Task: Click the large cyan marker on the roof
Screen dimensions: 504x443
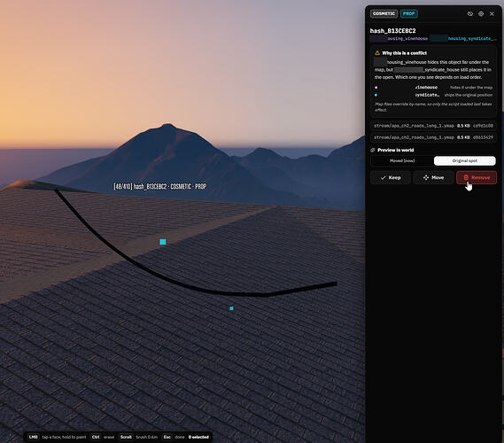Action: coord(163,242)
